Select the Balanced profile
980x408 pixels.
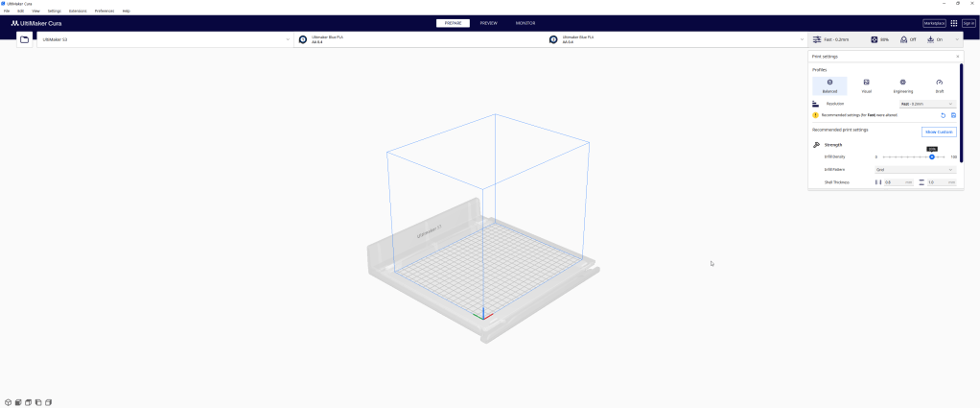pyautogui.click(x=829, y=85)
